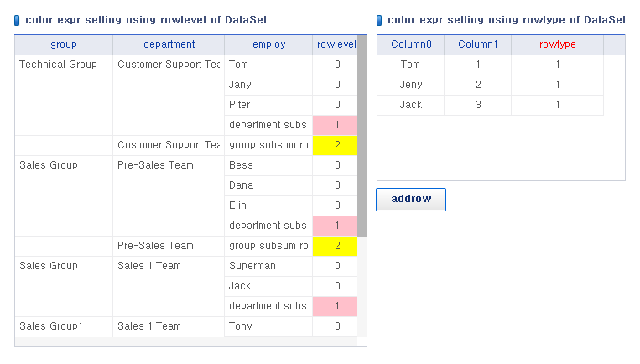Click the red rowtype column header
This screenshot has width=640, height=364.
[x=557, y=44]
